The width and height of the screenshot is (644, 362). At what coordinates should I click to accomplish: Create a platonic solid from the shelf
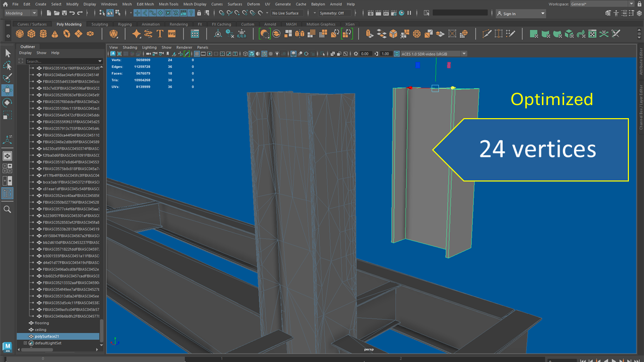114,34
